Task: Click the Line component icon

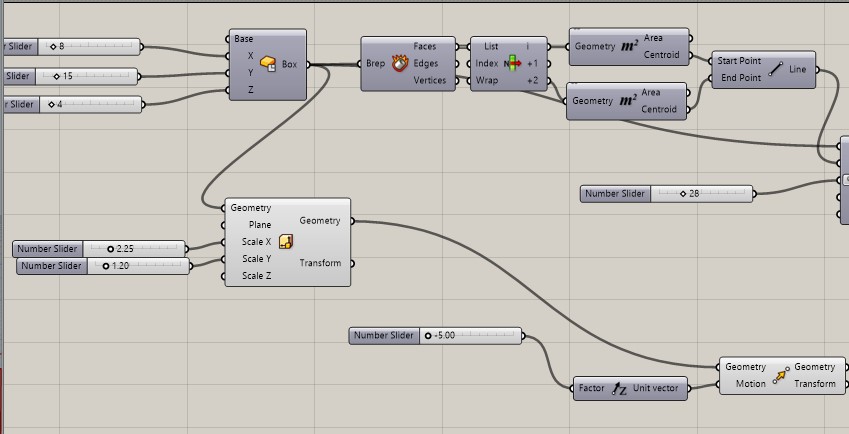Action: tap(775, 69)
